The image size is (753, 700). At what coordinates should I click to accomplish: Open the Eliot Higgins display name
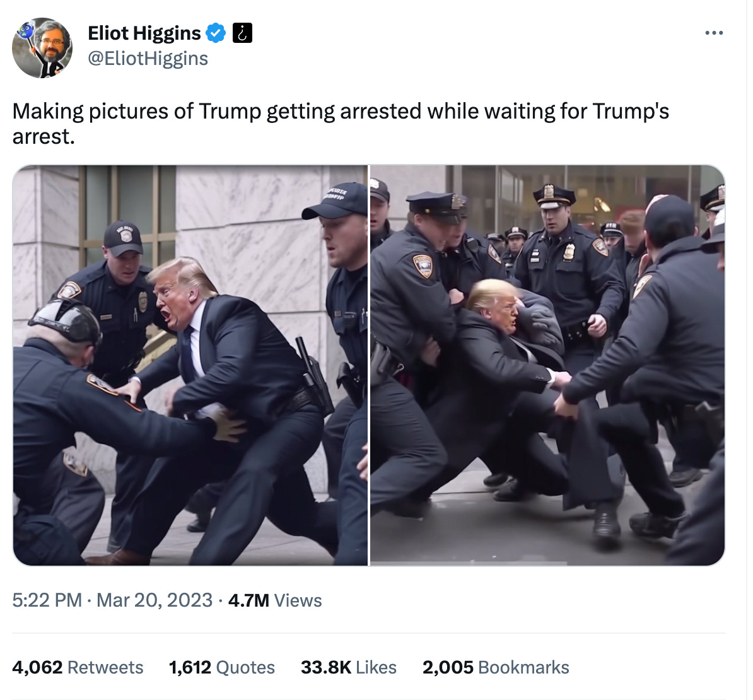[x=144, y=33]
